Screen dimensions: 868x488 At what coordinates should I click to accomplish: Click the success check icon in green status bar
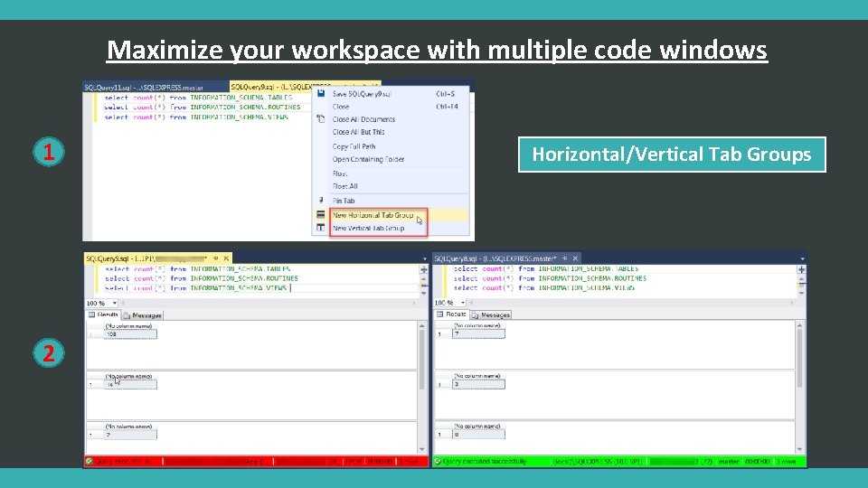438,462
